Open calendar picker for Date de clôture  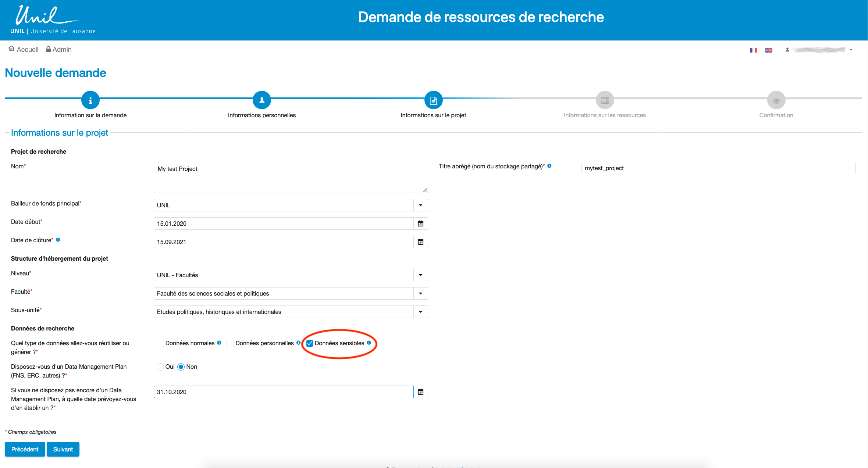point(420,242)
